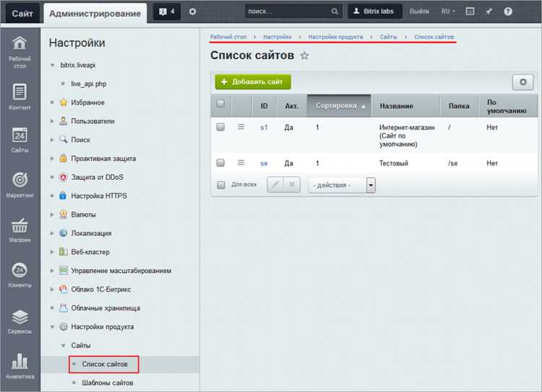Collapse the Настройки продукта tree node

[x=52, y=327]
